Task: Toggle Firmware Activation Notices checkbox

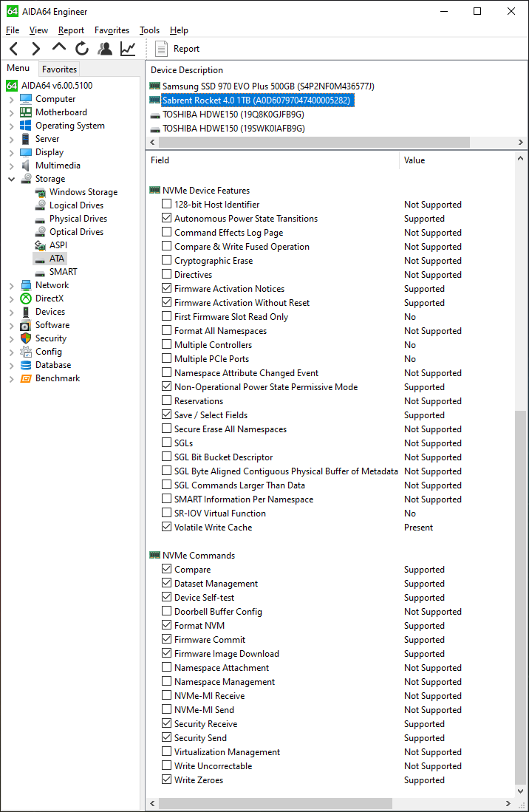Action: tap(167, 288)
